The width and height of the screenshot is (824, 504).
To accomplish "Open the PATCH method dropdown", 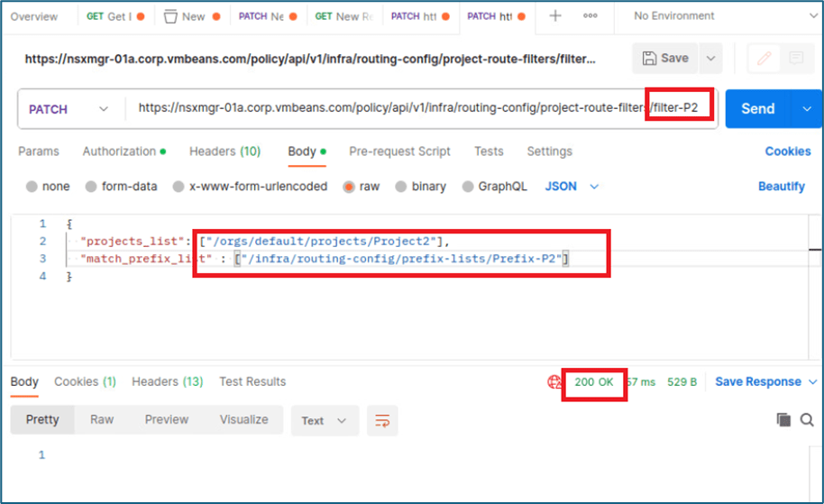I will (69, 109).
